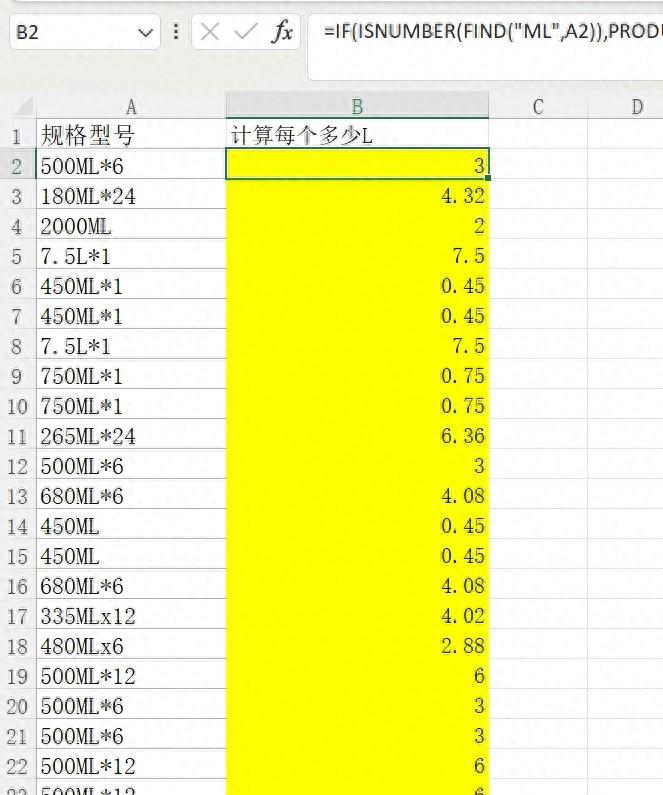This screenshot has height=795, width=663.
Task: Select cell A19 with 500ML*12
Action: coord(131,676)
